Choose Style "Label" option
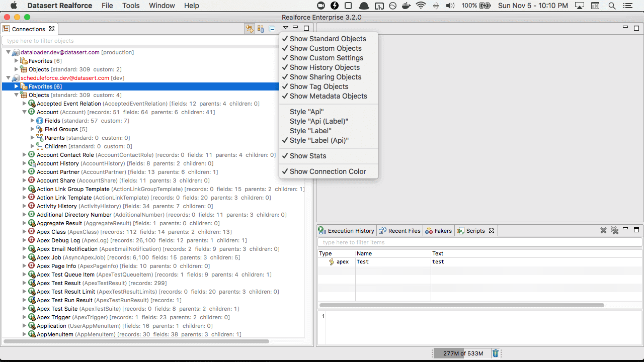The image size is (644, 362). tap(329, 131)
